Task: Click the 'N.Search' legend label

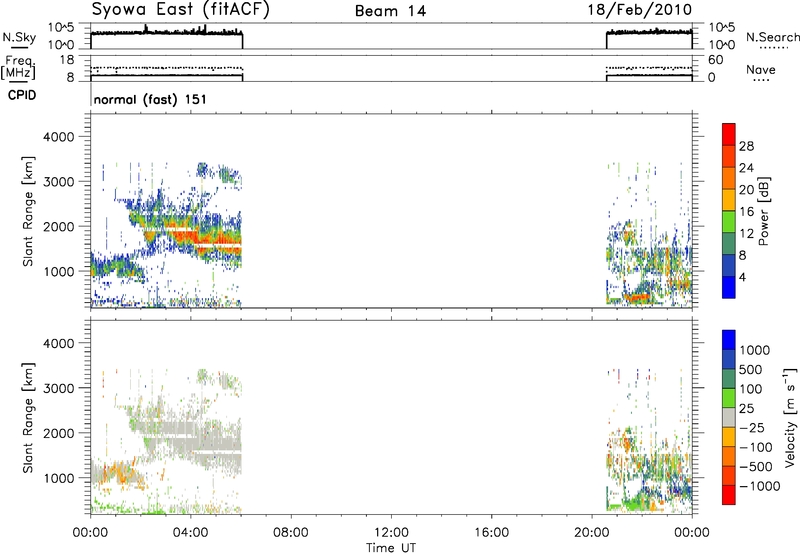Action: coord(772,37)
